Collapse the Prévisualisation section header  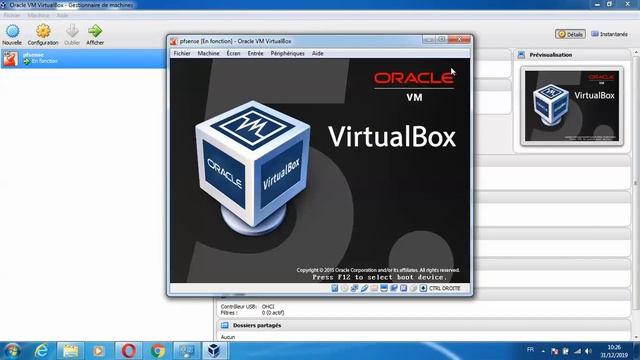[x=573, y=55]
